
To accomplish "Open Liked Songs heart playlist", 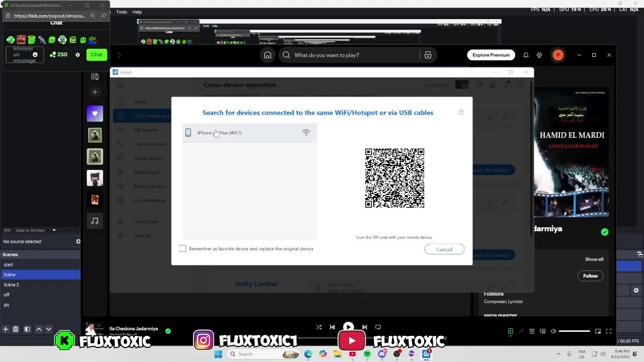I will (x=95, y=114).
